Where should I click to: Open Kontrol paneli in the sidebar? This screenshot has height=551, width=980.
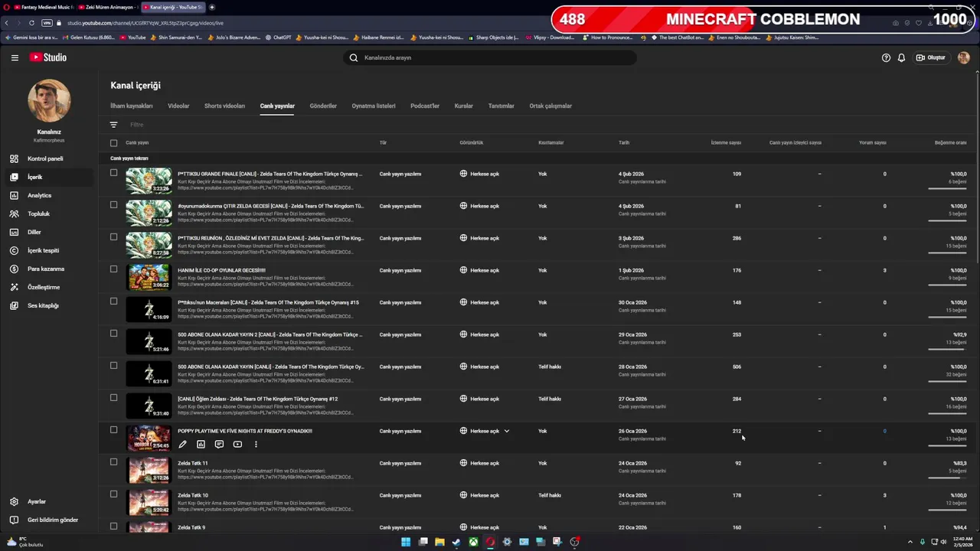coord(49,158)
